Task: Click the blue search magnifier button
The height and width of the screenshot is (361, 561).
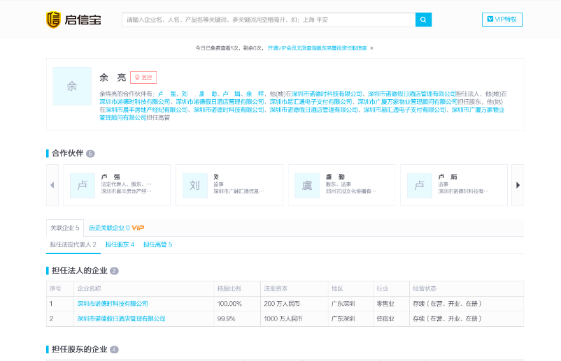Action: (x=423, y=20)
